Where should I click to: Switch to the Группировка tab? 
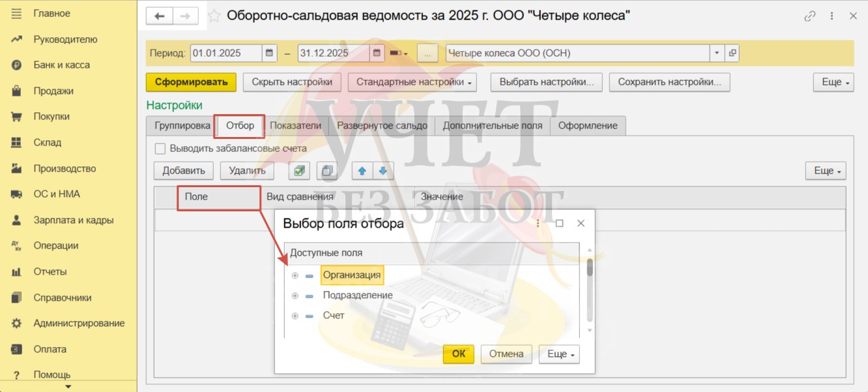[x=182, y=126]
